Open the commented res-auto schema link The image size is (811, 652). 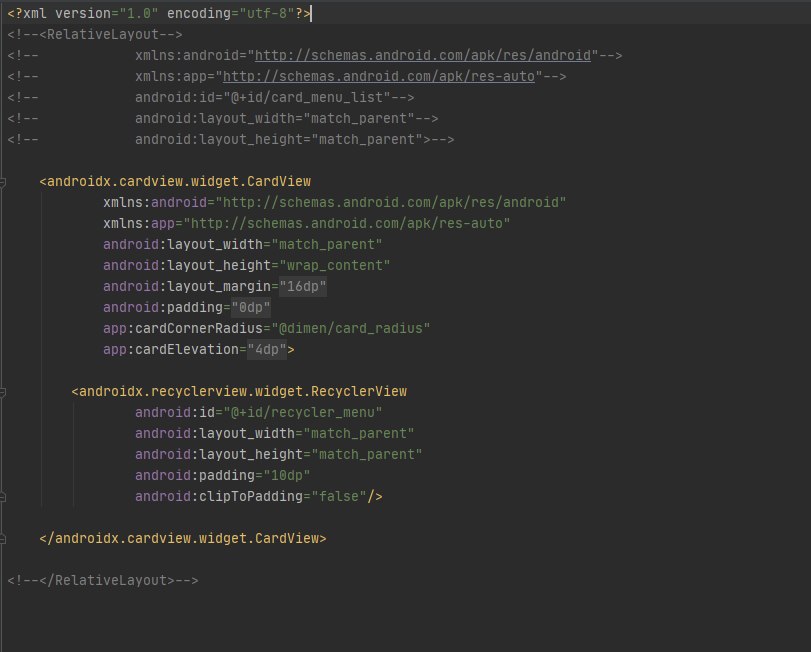click(x=379, y=77)
